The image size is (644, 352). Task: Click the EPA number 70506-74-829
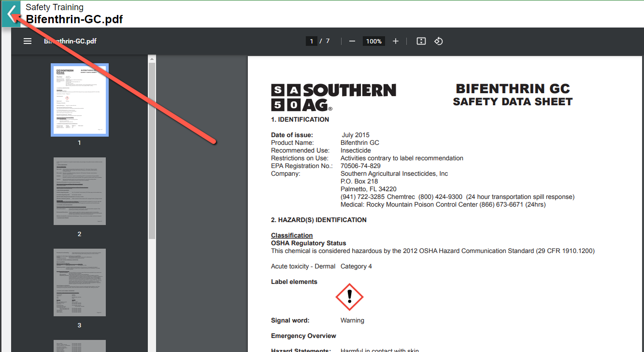(360, 166)
